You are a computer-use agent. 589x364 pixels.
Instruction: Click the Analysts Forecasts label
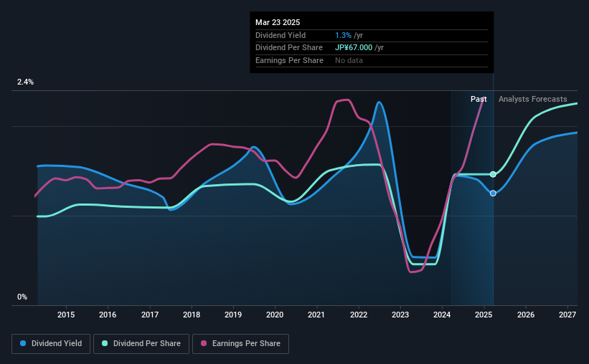coord(532,99)
